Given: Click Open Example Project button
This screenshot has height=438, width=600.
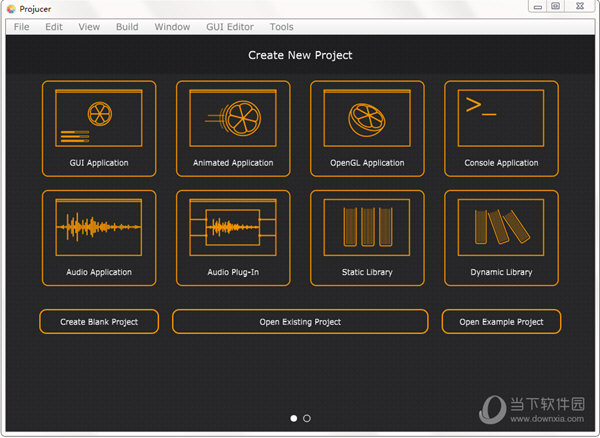Looking at the screenshot, I should pos(501,322).
